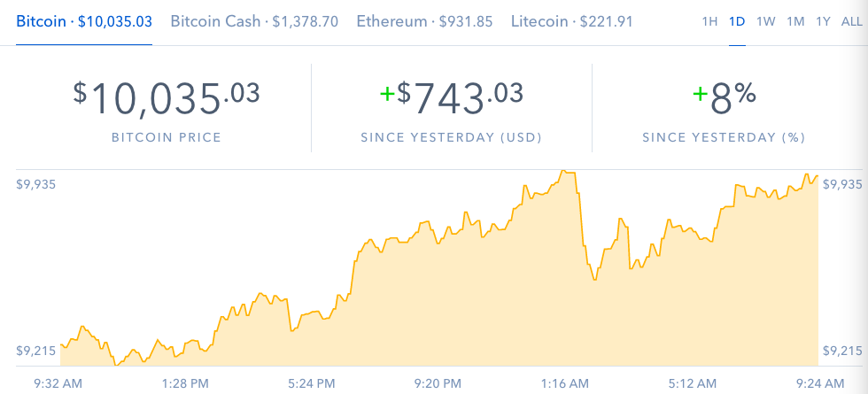The width and height of the screenshot is (868, 394).
Task: Show the Litecoin price tab
Action: click(x=571, y=20)
